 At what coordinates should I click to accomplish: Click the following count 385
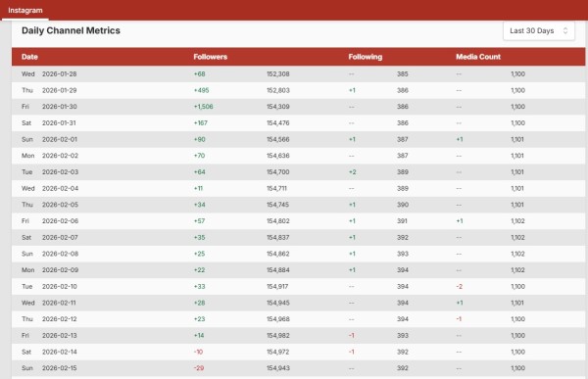pyautogui.click(x=403, y=73)
